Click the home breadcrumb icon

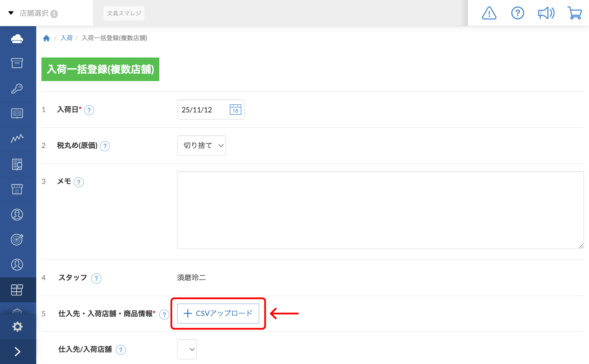[46, 38]
